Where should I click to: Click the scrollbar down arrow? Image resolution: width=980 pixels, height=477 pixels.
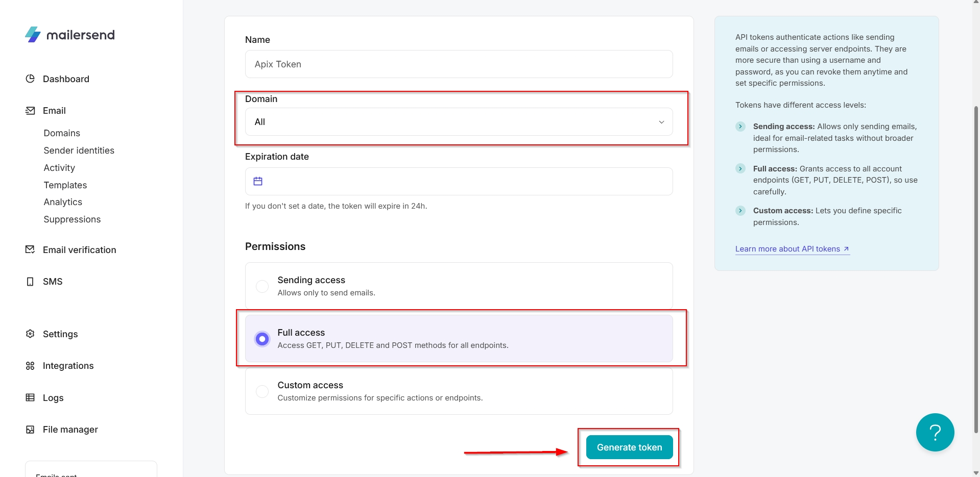click(976, 473)
